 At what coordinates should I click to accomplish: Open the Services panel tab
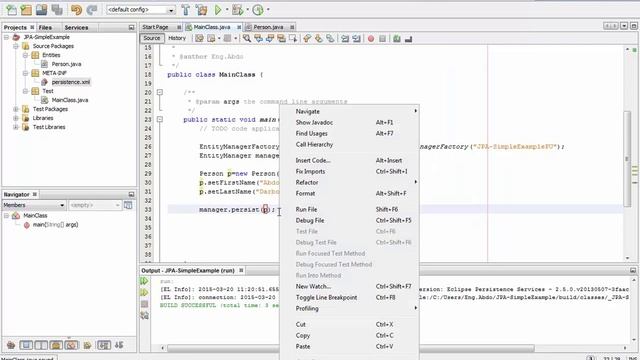tap(76, 27)
